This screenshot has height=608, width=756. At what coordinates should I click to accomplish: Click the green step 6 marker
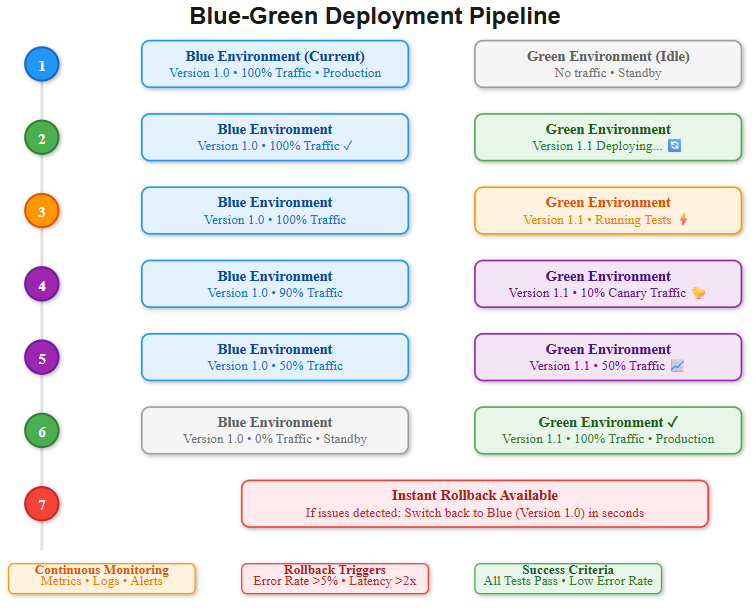(x=42, y=431)
